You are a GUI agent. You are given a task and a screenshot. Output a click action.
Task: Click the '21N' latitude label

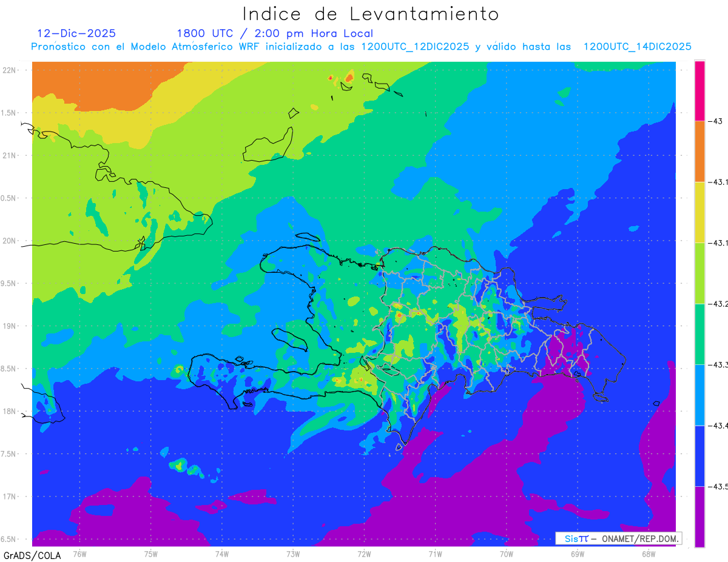coord(10,155)
